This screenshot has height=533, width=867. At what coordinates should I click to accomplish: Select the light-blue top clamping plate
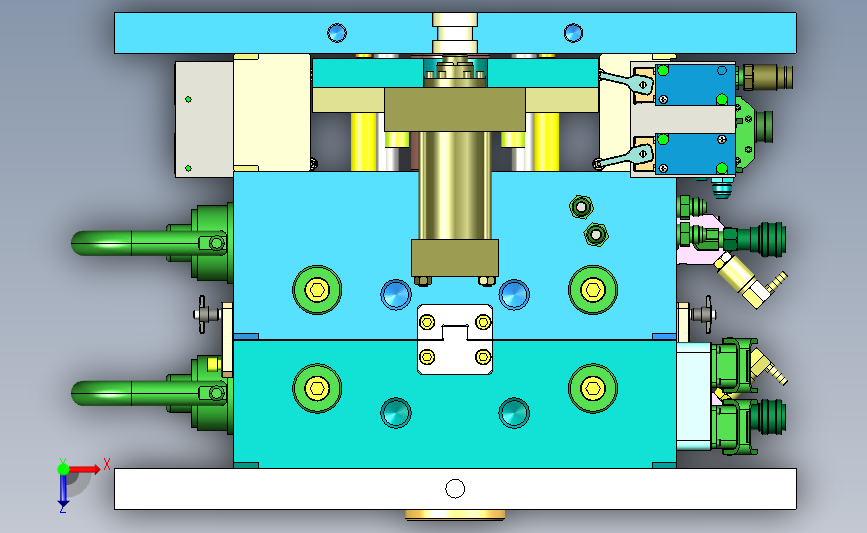[455, 33]
